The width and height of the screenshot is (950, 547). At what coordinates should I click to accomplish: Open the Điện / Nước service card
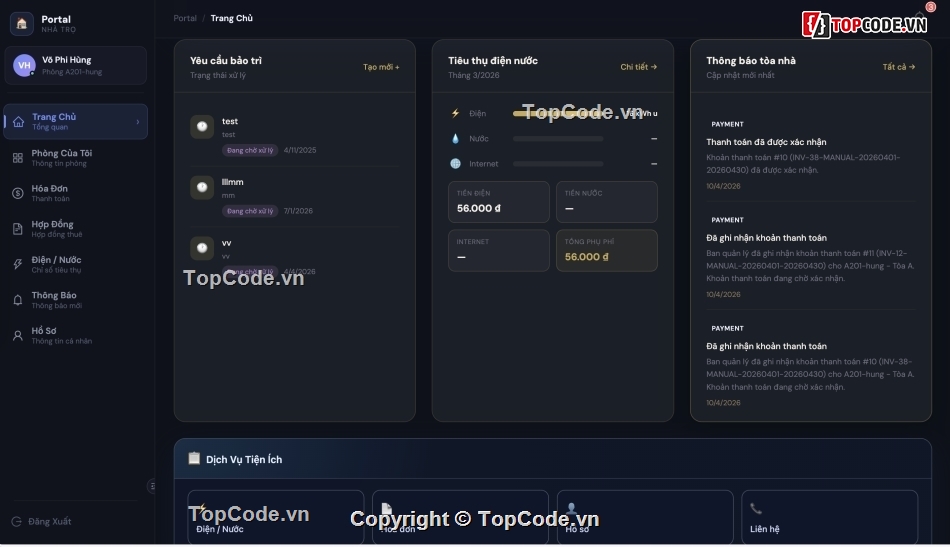point(276,517)
